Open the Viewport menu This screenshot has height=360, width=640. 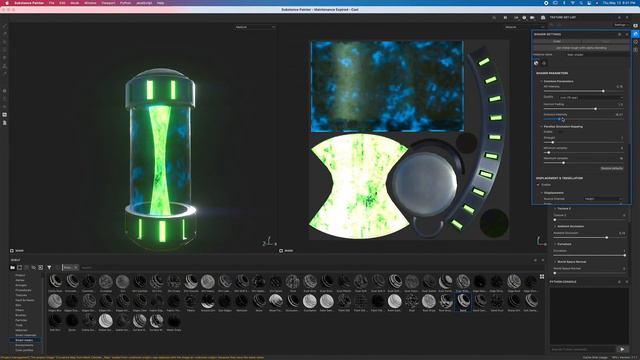coord(108,3)
